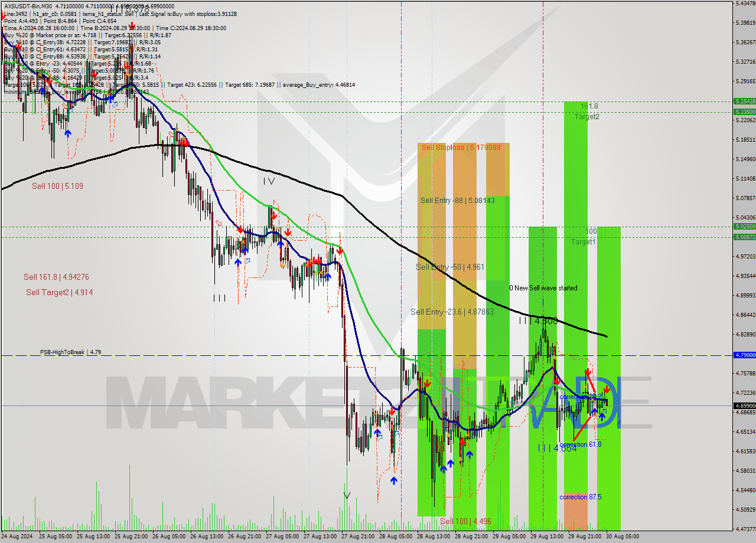Viewport: 756px width, 543px height.
Task: Click the green 5.2350 price tag
Action: (744, 112)
